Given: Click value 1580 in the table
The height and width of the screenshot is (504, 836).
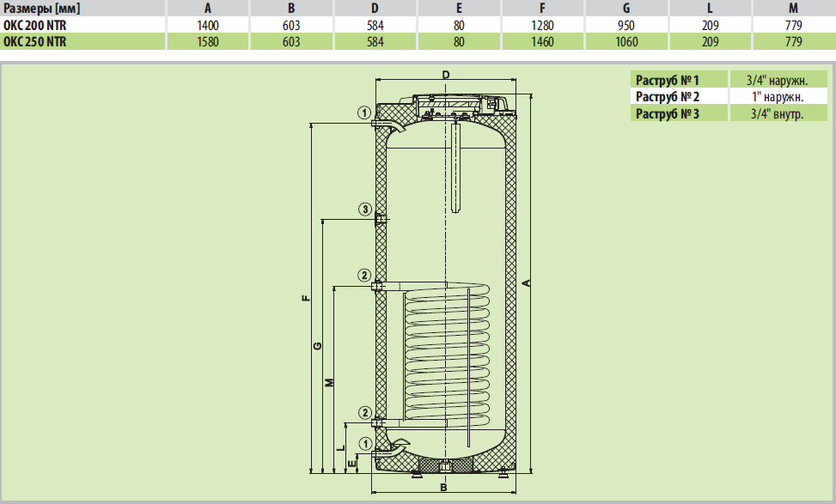Looking at the screenshot, I should (x=209, y=40).
